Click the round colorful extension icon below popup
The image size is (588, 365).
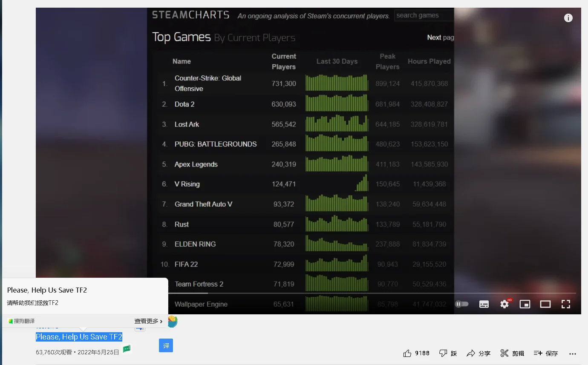[x=173, y=321]
